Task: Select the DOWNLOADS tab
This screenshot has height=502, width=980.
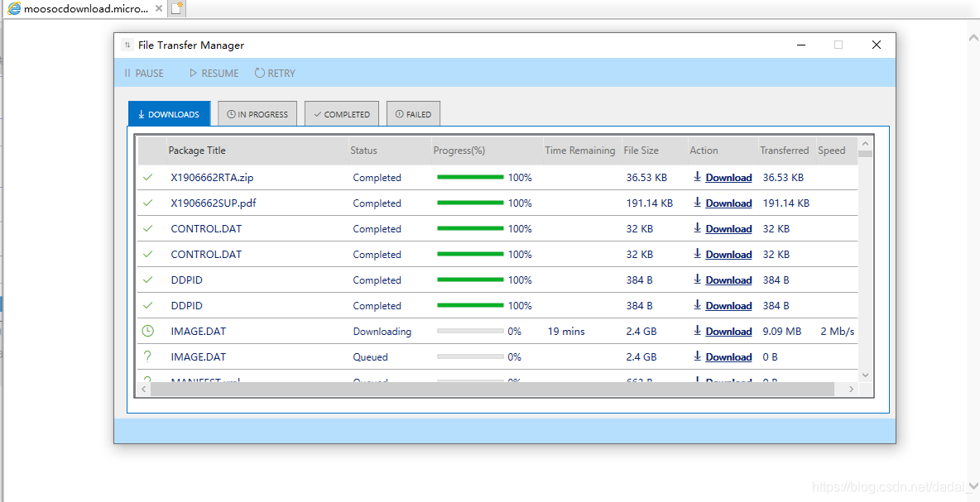Action: (170, 114)
